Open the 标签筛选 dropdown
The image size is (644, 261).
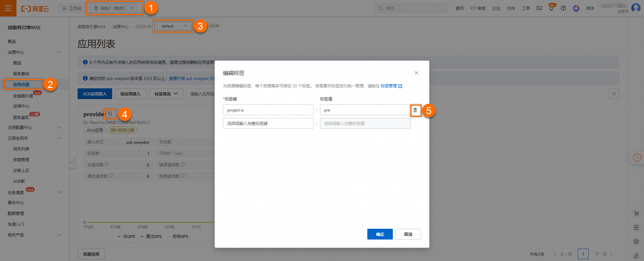pyautogui.click(x=166, y=94)
